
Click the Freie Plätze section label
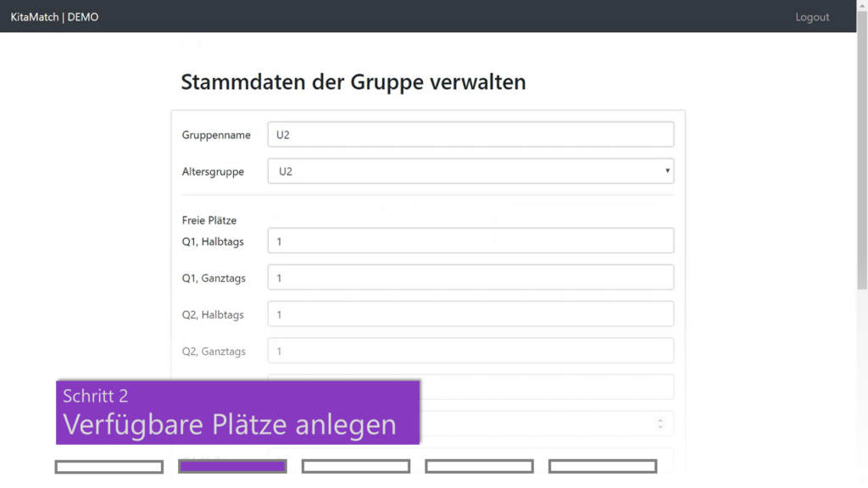(209, 220)
